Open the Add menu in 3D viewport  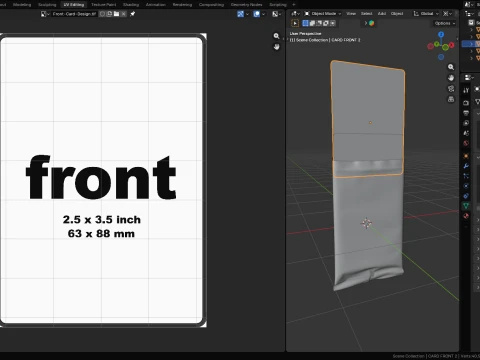click(x=382, y=14)
